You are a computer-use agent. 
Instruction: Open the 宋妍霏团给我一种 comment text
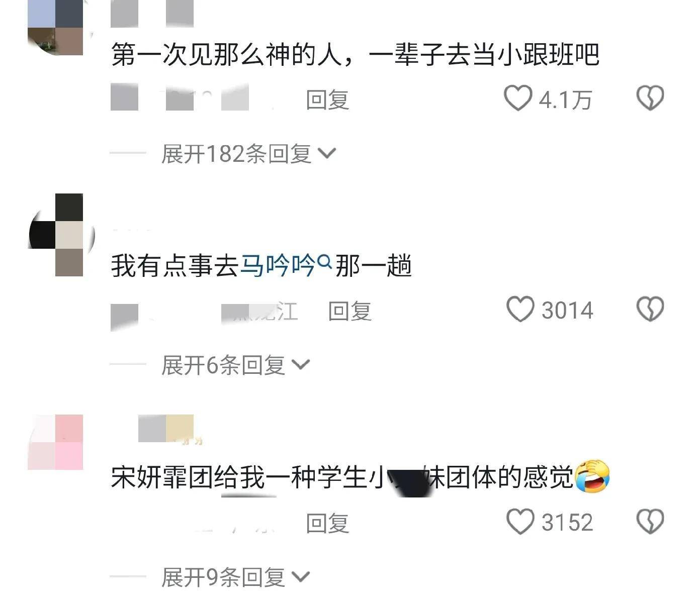[x=360, y=476]
